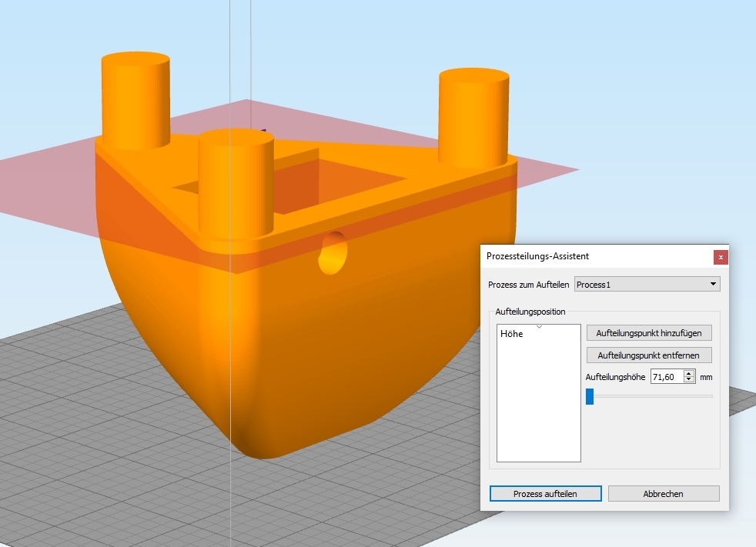The image size is (756, 547).
Task: Click the right end of the height slider track
Action: [x=710, y=396]
